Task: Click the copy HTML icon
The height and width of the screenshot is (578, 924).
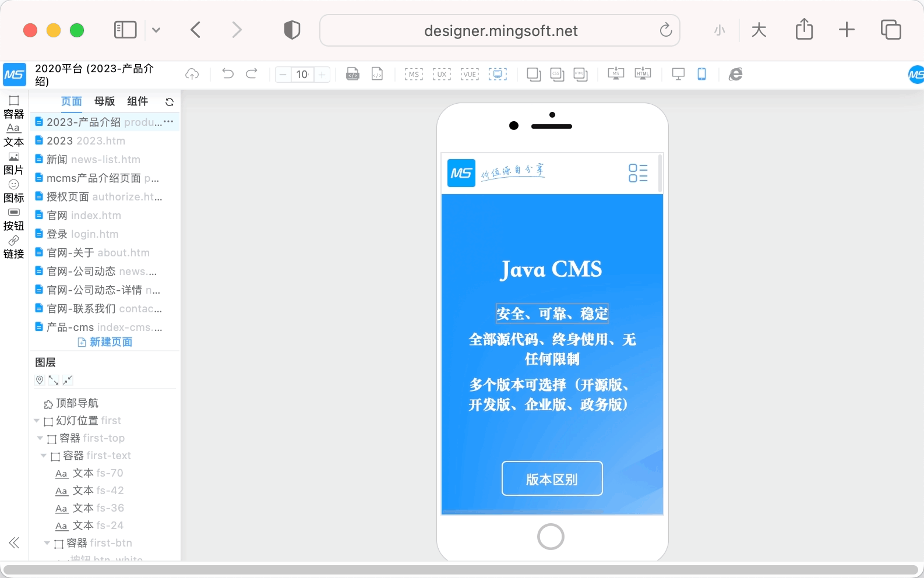Action: coord(580,75)
